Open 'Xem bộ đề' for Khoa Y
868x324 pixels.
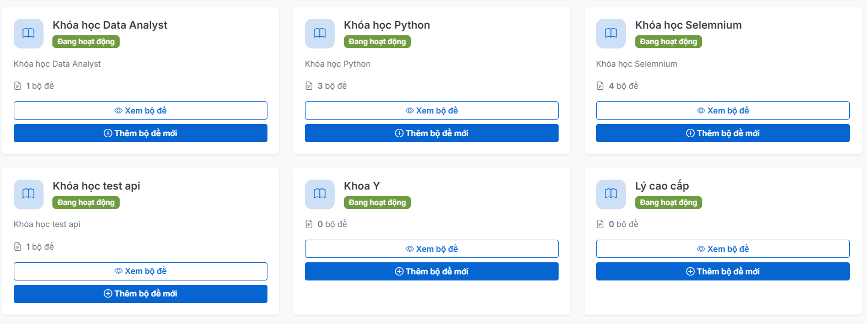(x=432, y=249)
